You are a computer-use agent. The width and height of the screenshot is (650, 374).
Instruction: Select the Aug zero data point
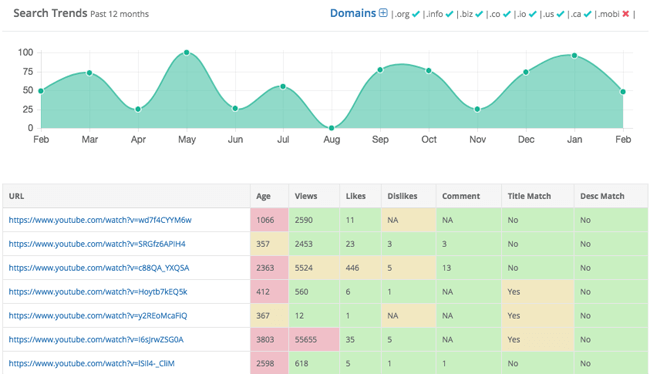coord(332,128)
